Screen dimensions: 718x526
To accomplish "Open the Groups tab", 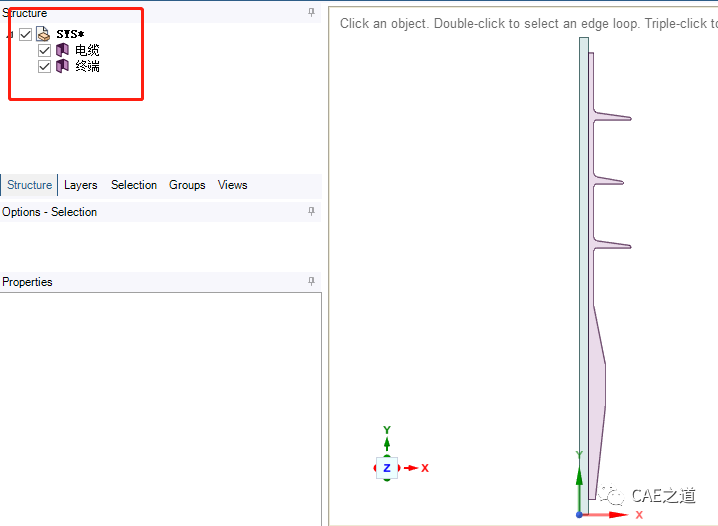I will point(187,185).
